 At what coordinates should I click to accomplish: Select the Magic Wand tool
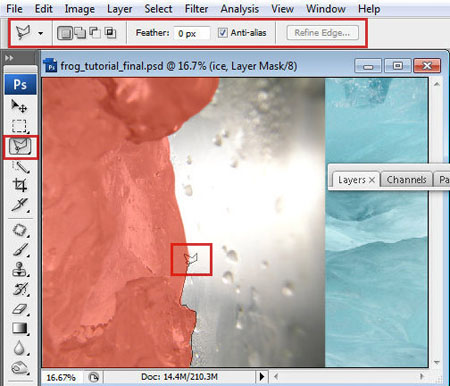pyautogui.click(x=20, y=166)
